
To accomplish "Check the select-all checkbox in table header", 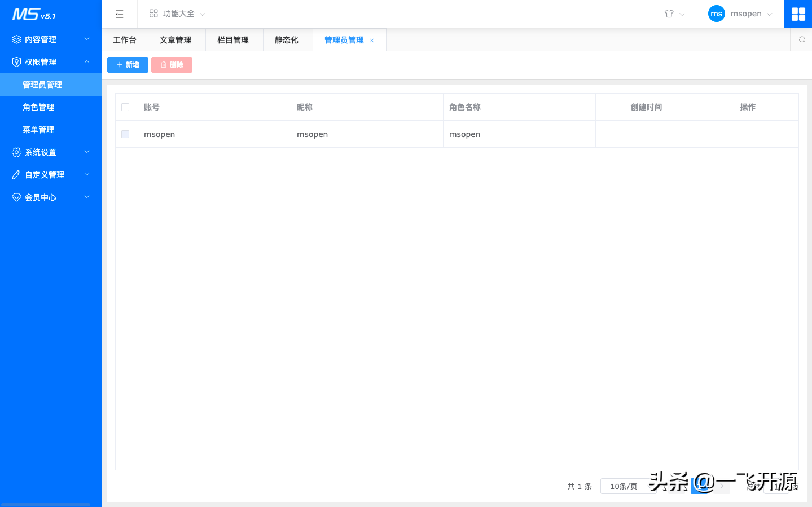I will coord(125,107).
